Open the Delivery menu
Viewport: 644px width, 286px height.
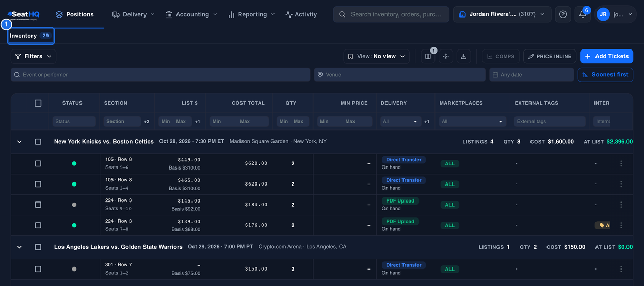[133, 14]
